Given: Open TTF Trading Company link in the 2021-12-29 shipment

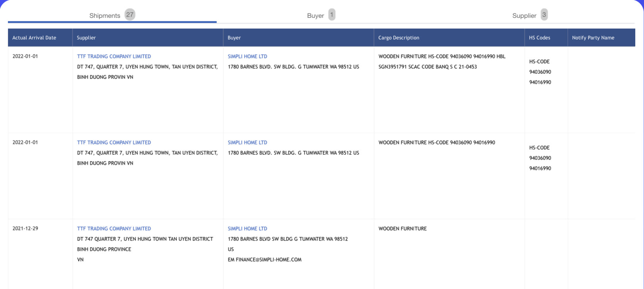Looking at the screenshot, I should click(114, 229).
